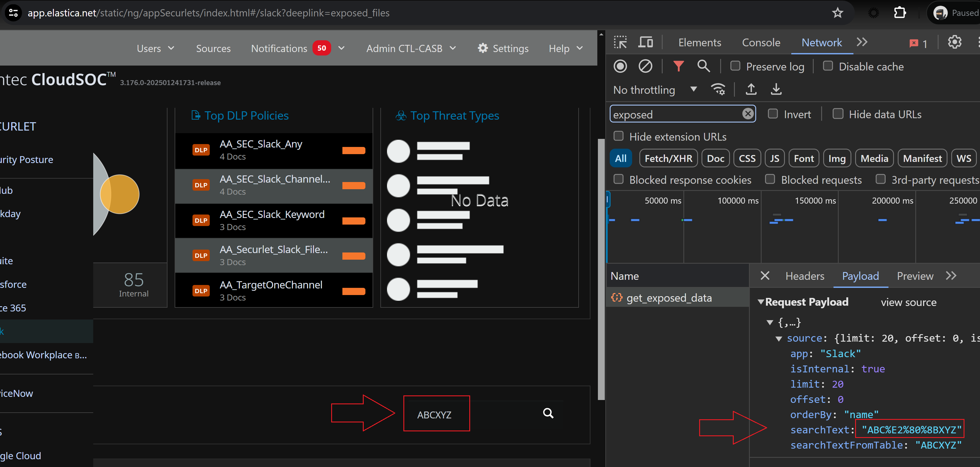
Task: Check the Disable cache option
Action: point(828,66)
